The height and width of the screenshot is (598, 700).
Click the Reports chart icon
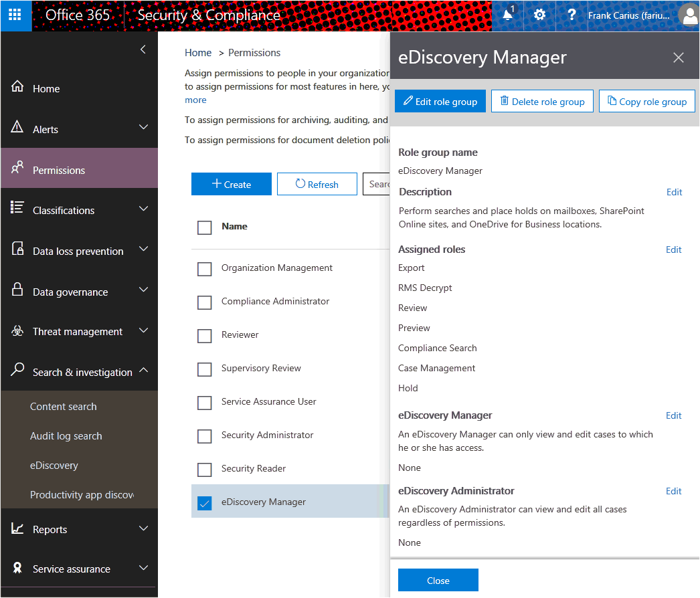coord(17,528)
